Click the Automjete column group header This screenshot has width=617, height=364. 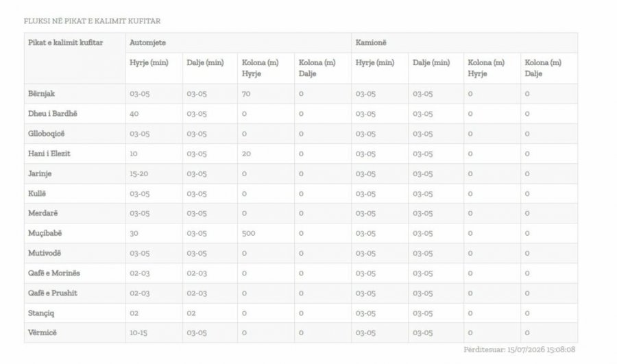[147, 43]
